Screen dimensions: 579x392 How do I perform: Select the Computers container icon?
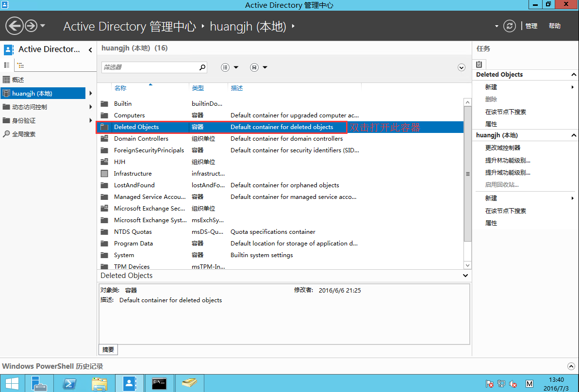pos(104,115)
